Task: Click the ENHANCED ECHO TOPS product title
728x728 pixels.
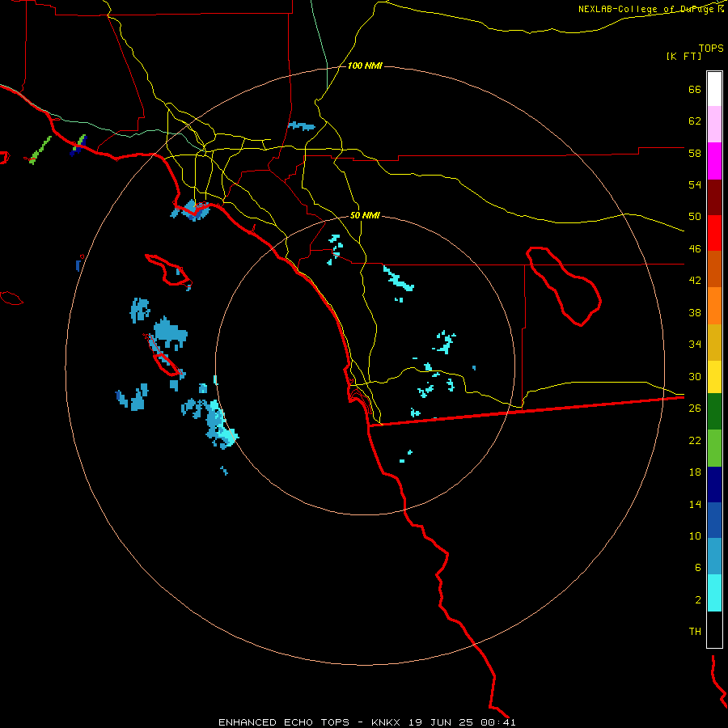Action: (x=284, y=722)
